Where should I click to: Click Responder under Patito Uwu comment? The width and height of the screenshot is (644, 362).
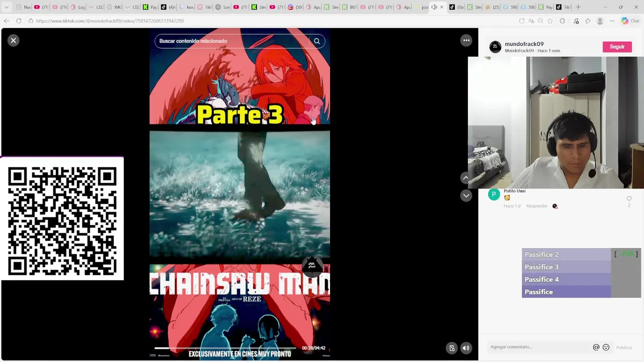536,206
